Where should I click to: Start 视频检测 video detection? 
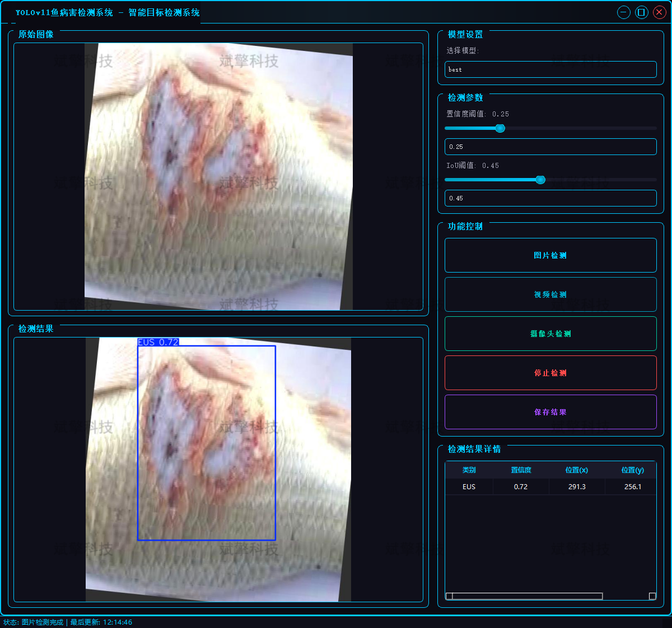pyautogui.click(x=550, y=294)
